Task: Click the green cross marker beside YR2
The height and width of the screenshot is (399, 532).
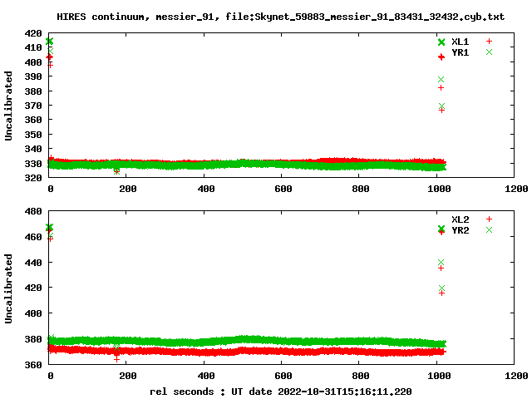Action: tap(489, 230)
